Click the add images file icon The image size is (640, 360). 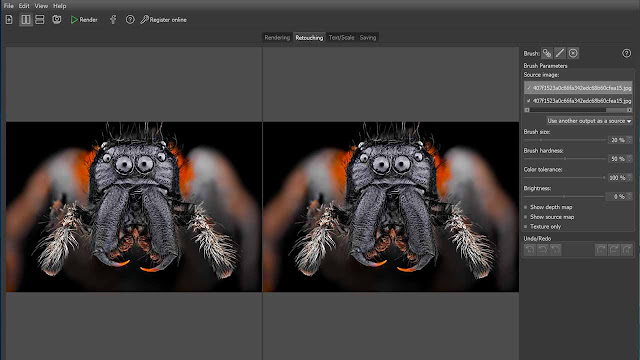click(9, 20)
